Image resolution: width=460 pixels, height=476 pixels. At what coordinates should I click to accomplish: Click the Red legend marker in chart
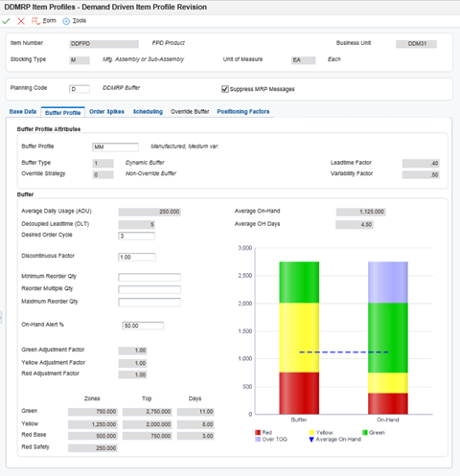[x=258, y=432]
